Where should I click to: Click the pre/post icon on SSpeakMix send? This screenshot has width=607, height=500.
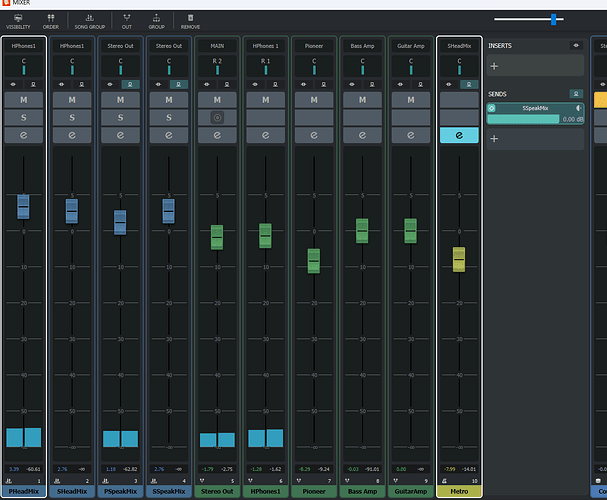(x=579, y=108)
